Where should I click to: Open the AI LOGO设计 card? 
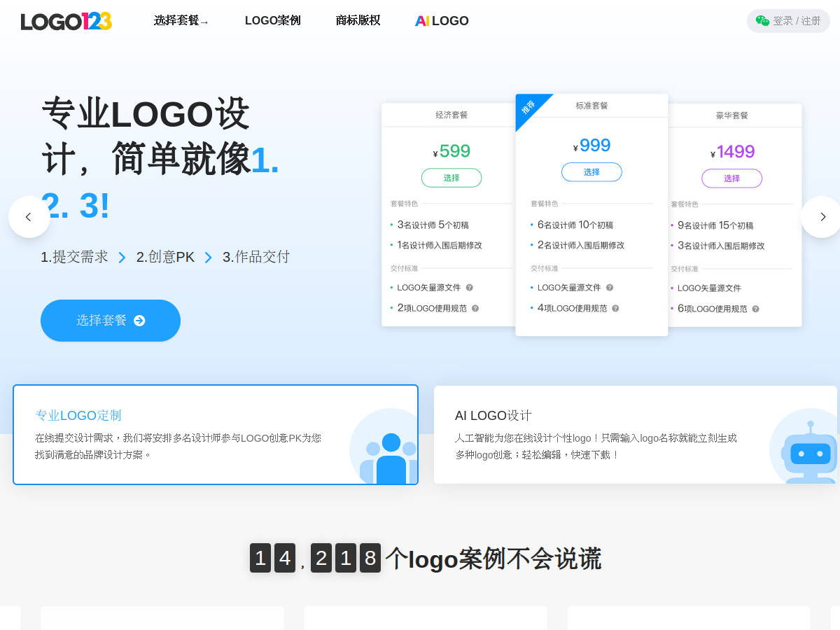(x=636, y=435)
